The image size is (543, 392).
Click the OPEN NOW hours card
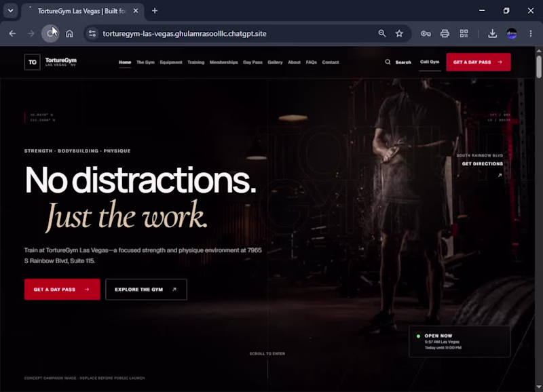460,342
